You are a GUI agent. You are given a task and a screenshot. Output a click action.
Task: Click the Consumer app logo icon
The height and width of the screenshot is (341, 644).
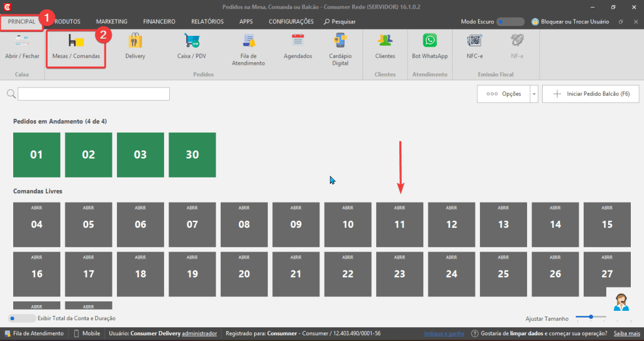(7, 7)
